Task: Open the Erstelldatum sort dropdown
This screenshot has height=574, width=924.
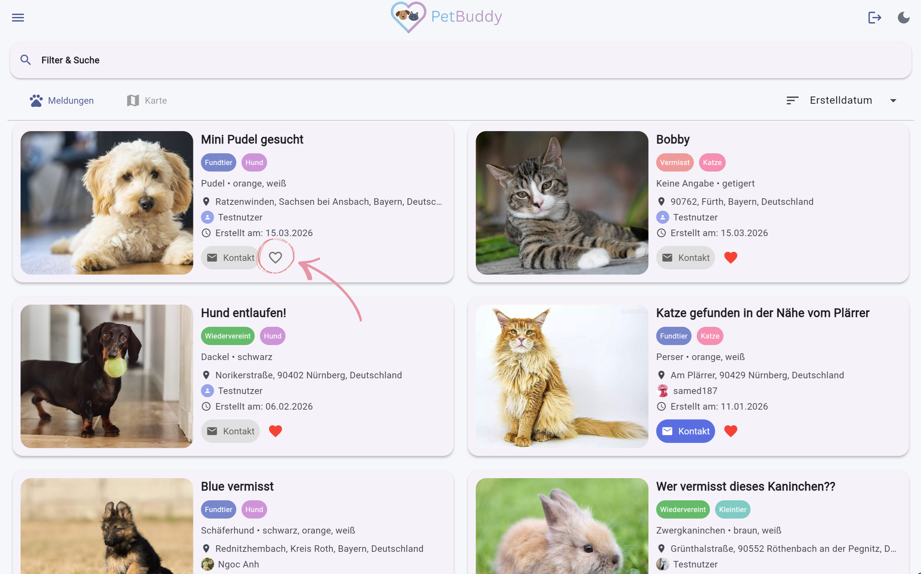Action: click(841, 100)
